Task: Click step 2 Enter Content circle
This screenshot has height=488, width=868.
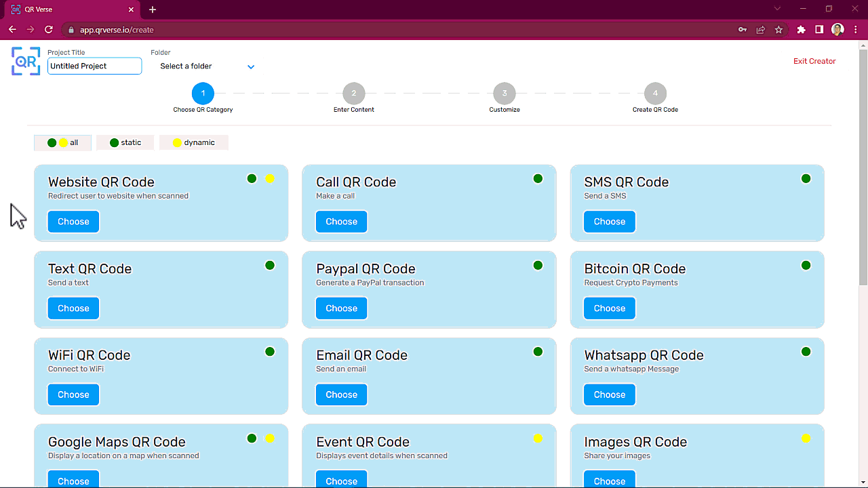Action: coord(354,94)
